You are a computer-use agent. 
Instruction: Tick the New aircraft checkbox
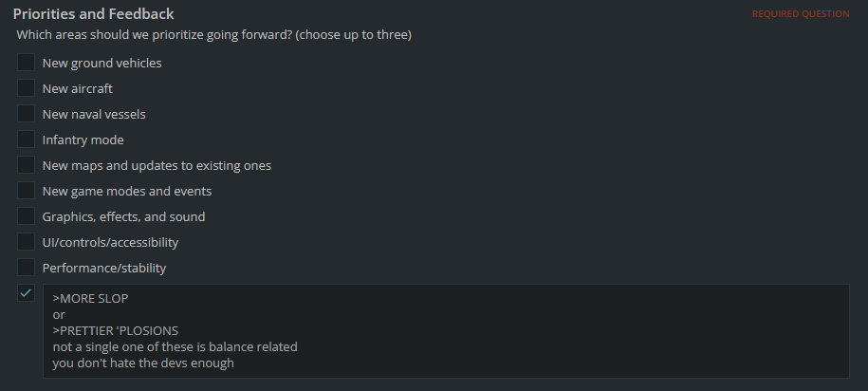(x=26, y=88)
